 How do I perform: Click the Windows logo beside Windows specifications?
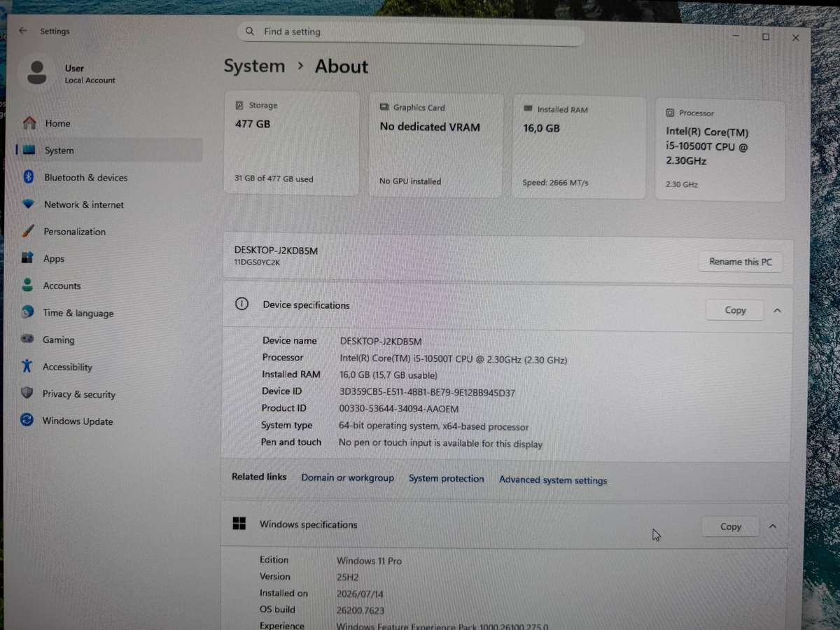click(x=239, y=524)
